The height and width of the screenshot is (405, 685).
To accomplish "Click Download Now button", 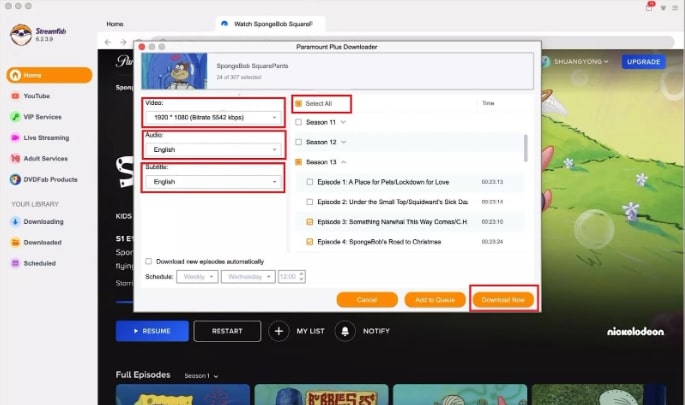I will (503, 300).
